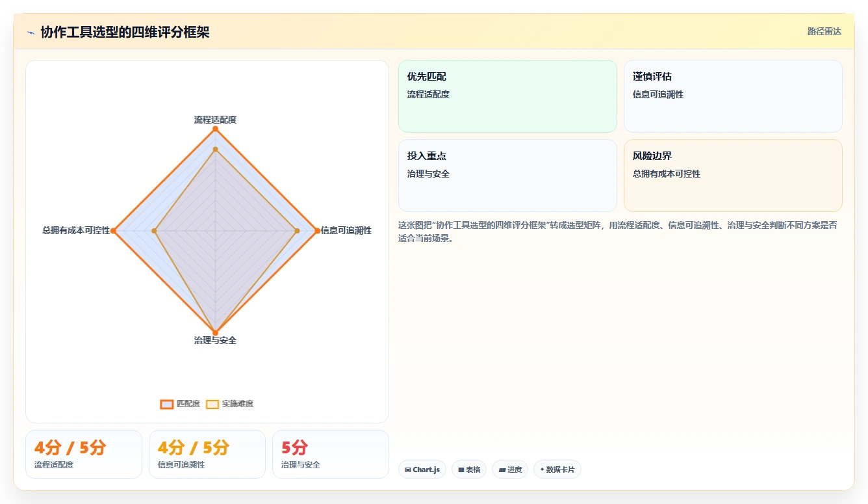Click the Chart.js tag icon
This screenshot has width=868, height=504.
(407, 470)
